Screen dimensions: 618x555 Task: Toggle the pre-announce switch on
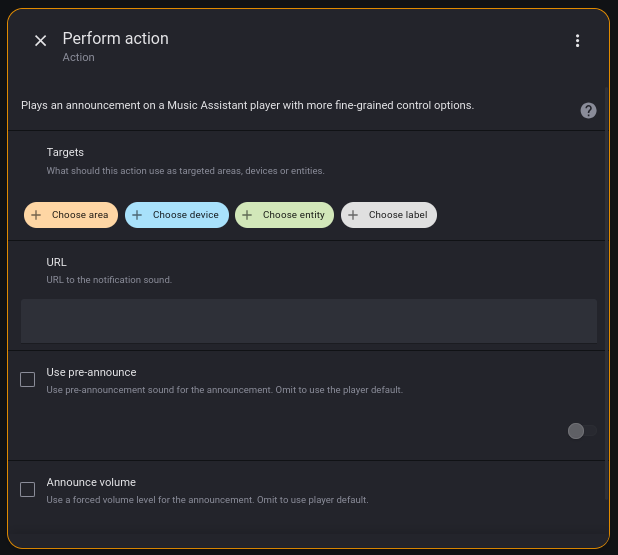(x=581, y=431)
